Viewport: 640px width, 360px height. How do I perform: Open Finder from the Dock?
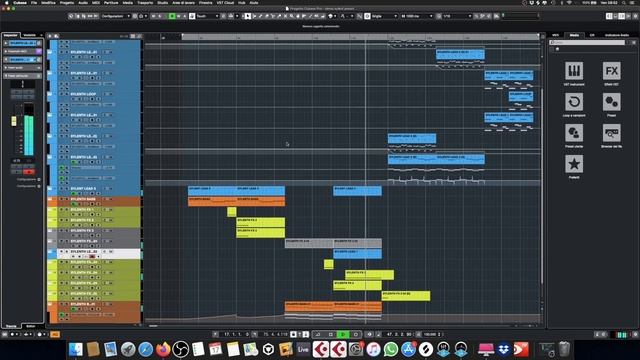pos(76,349)
